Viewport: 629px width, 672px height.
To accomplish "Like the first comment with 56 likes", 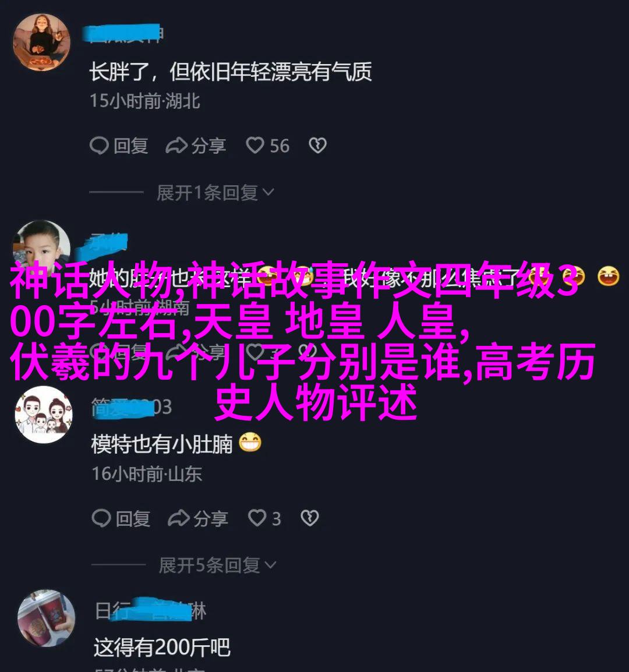I will coord(255,146).
